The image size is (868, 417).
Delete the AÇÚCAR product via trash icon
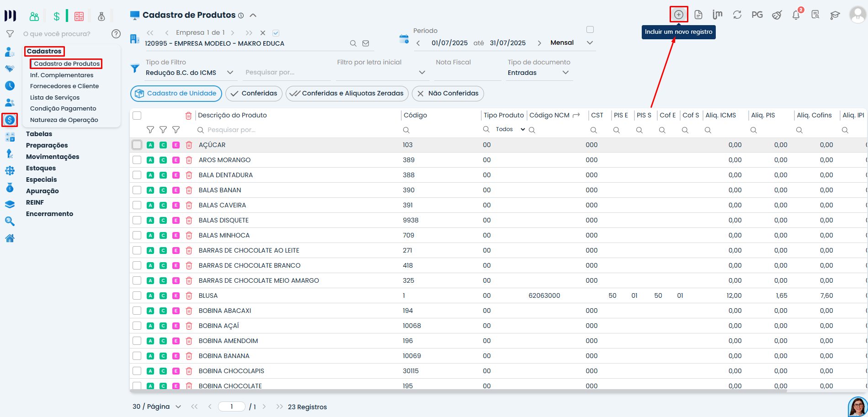point(189,145)
